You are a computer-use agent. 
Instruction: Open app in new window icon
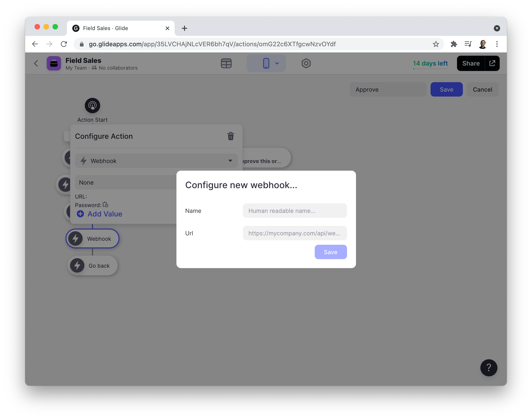[492, 63]
